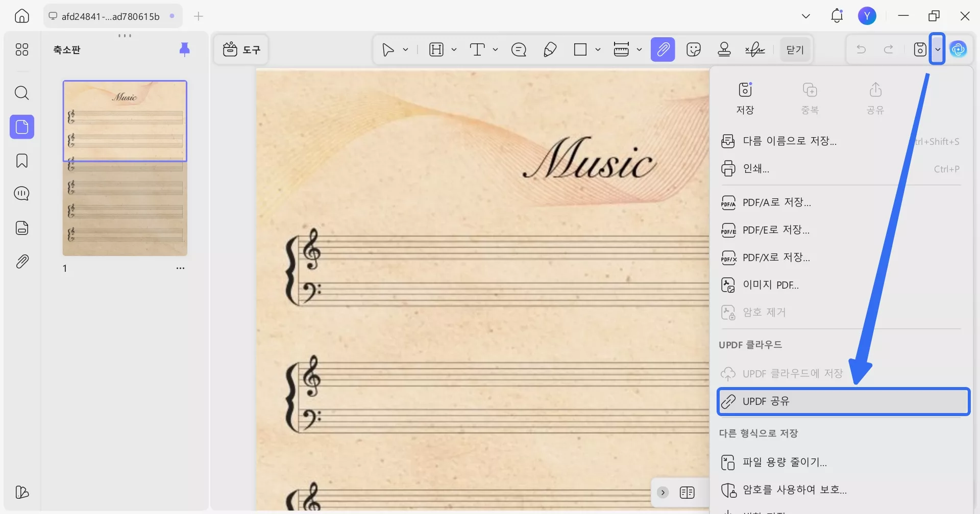Select the stamp tool in toolbar
The image size is (980, 514).
point(724,49)
